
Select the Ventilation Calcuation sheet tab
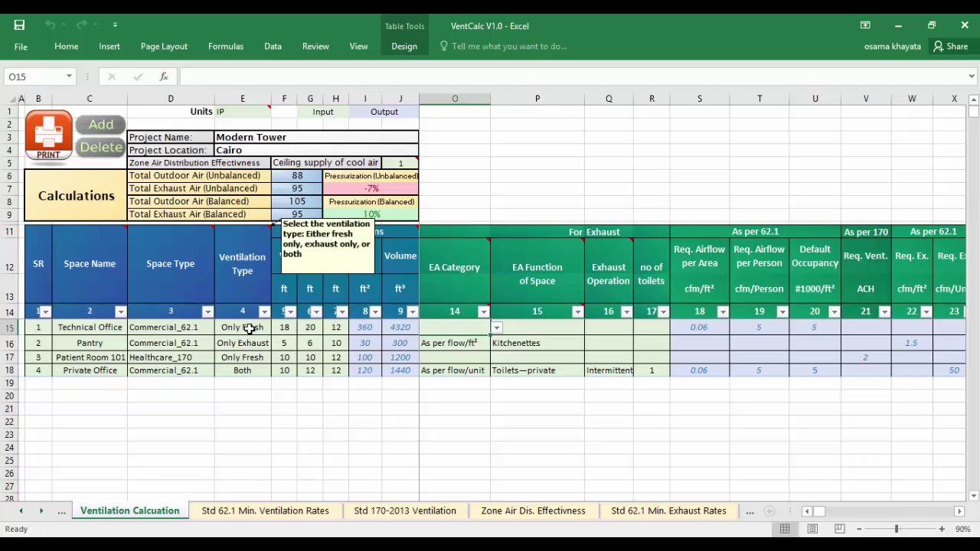click(129, 510)
